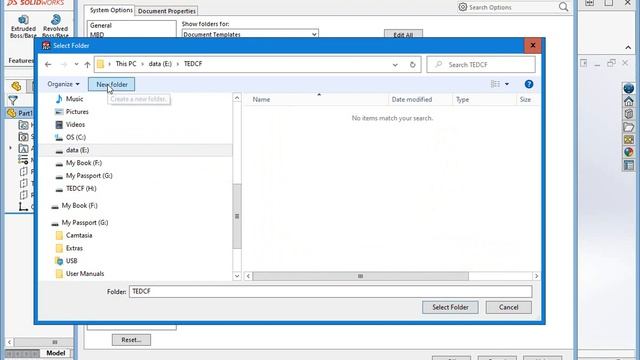Open Show folders for combo box

point(250,34)
